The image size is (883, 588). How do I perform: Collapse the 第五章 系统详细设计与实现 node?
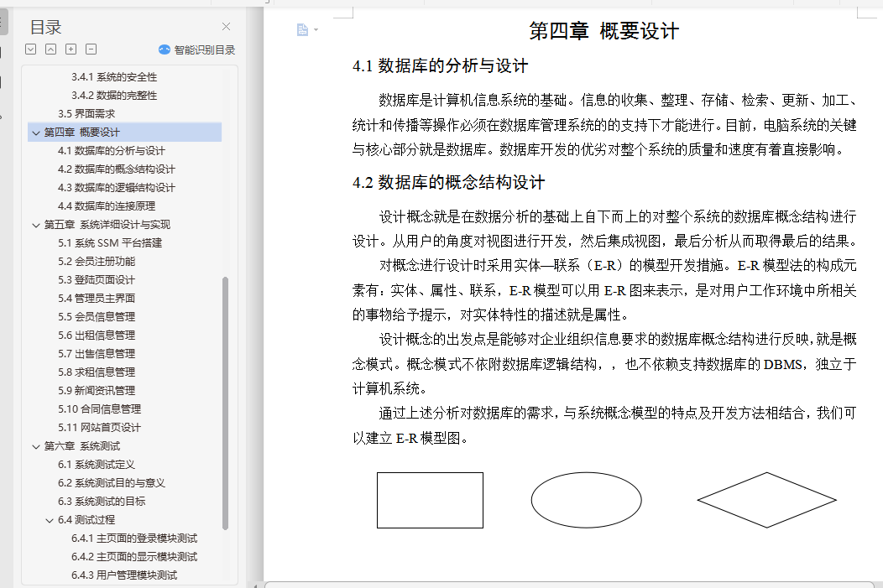[x=36, y=225]
